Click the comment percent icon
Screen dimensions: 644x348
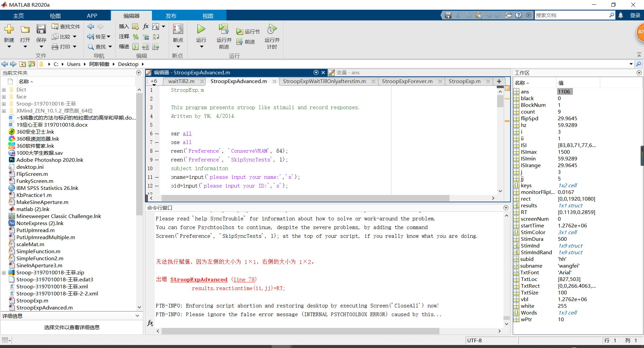coord(136,37)
